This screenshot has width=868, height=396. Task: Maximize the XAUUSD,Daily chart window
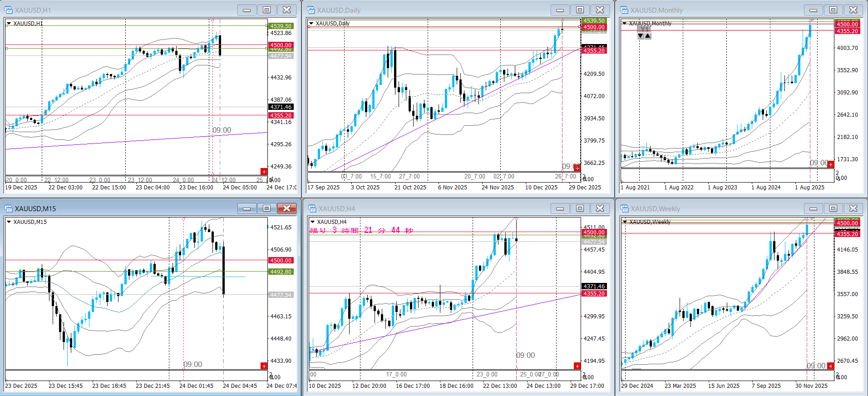(580, 10)
